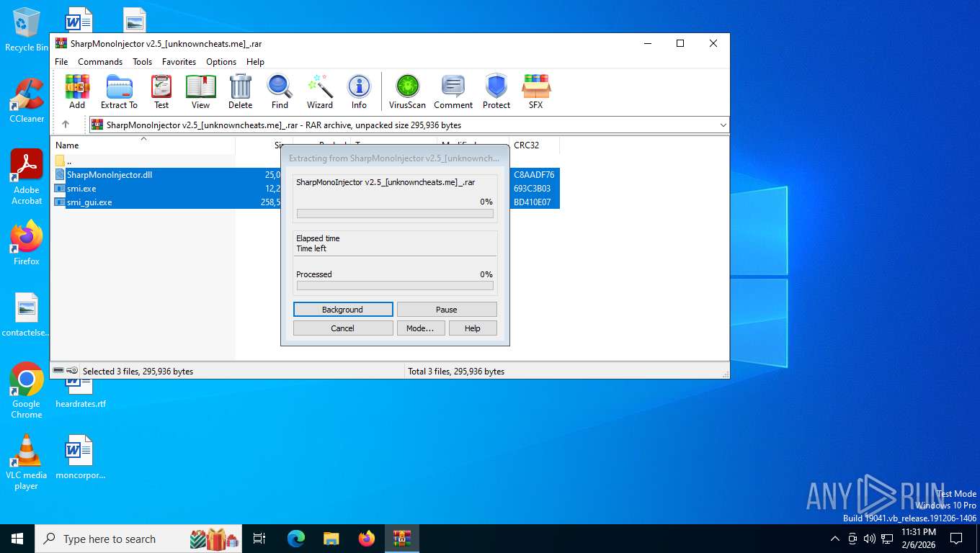Open the volume control in tray
The image size is (980, 553).
coord(870,539)
